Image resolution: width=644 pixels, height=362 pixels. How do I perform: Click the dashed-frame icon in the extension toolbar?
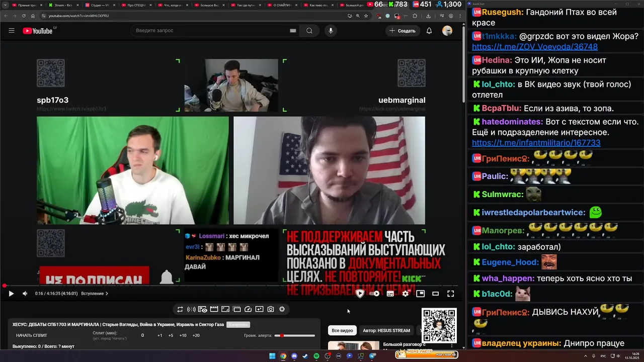(236, 309)
